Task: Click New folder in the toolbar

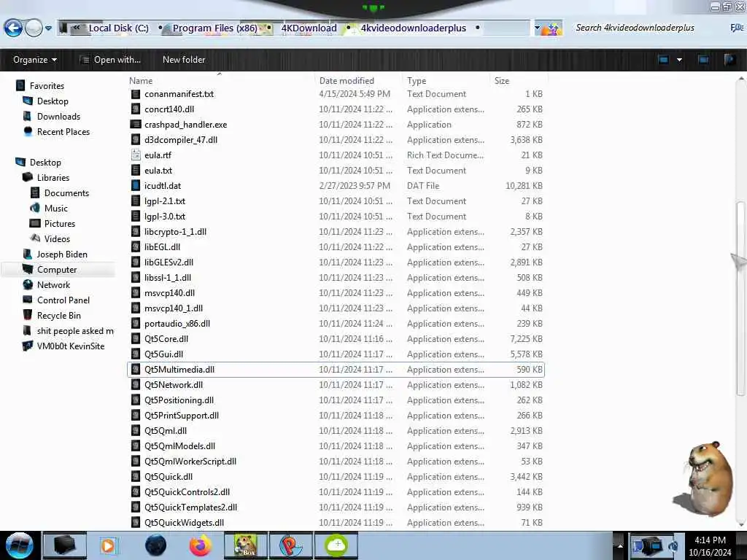Action: coord(184,60)
